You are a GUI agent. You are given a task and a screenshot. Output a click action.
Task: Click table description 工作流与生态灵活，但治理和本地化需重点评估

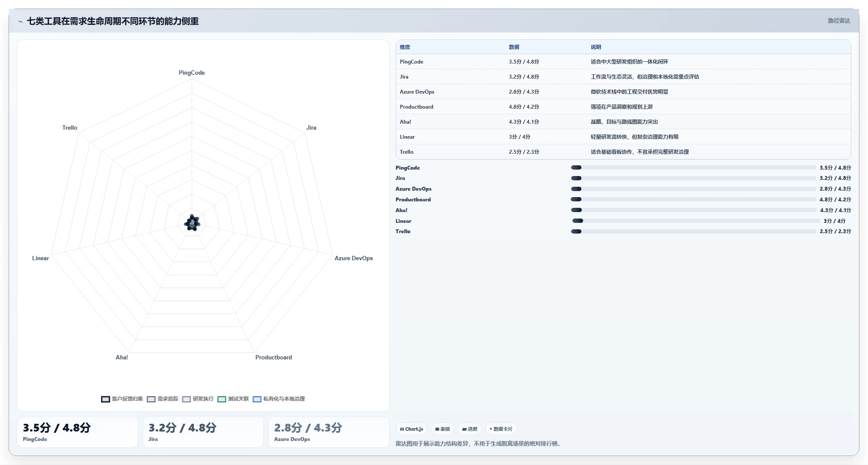click(x=645, y=77)
